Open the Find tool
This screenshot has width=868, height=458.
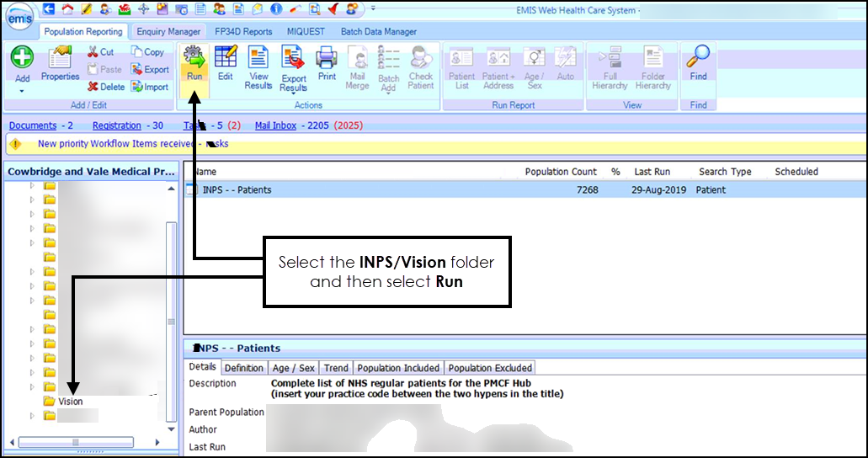(698, 64)
